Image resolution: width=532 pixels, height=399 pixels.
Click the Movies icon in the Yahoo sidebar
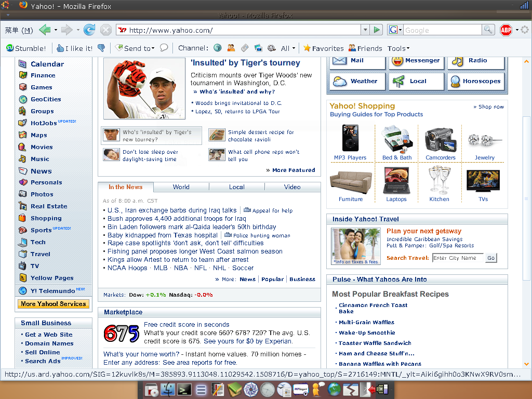click(22, 147)
